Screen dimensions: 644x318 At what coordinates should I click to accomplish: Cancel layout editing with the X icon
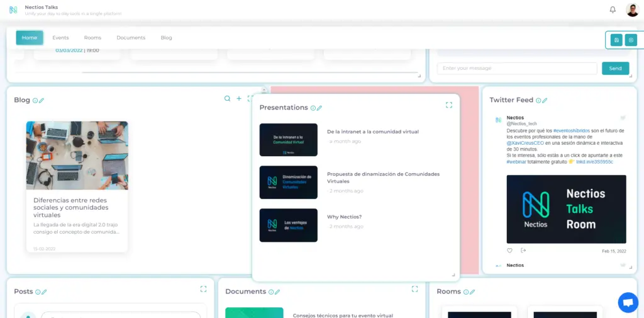(631, 40)
